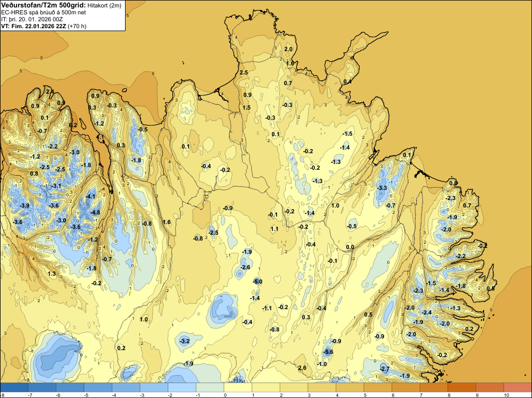Select legend color band between -5 and -4
Screen dimensions: 532x398
click(x=98, y=387)
